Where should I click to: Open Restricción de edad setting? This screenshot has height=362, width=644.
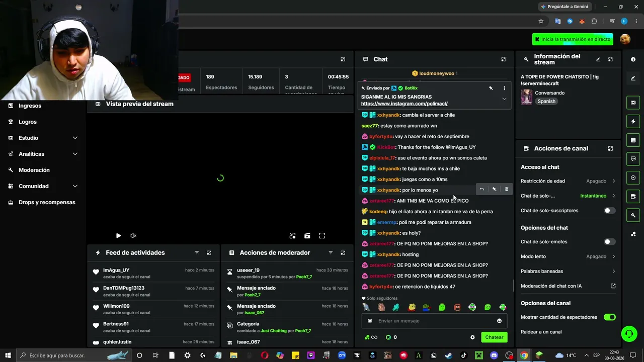tap(568, 181)
